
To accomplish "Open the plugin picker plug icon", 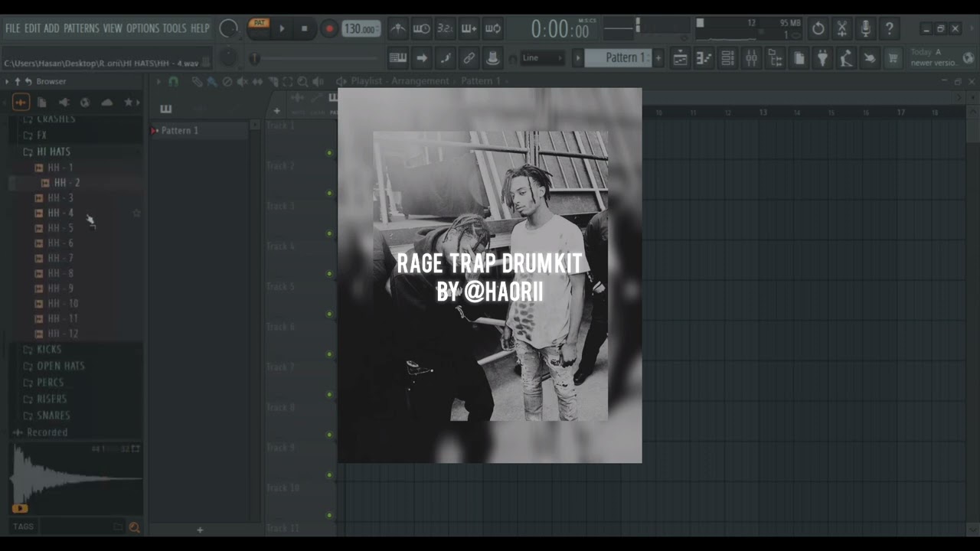I will 822,58.
